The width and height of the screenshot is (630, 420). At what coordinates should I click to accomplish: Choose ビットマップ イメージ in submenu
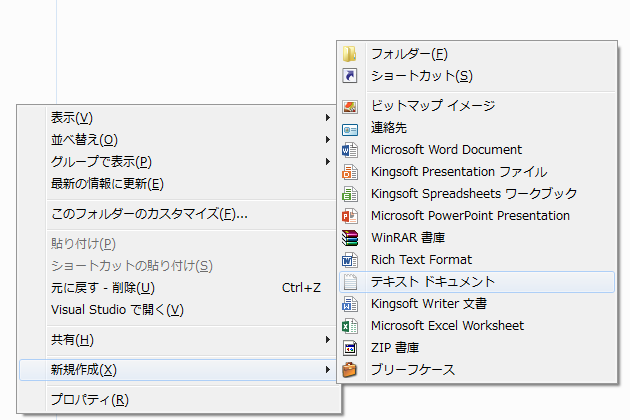point(477,106)
